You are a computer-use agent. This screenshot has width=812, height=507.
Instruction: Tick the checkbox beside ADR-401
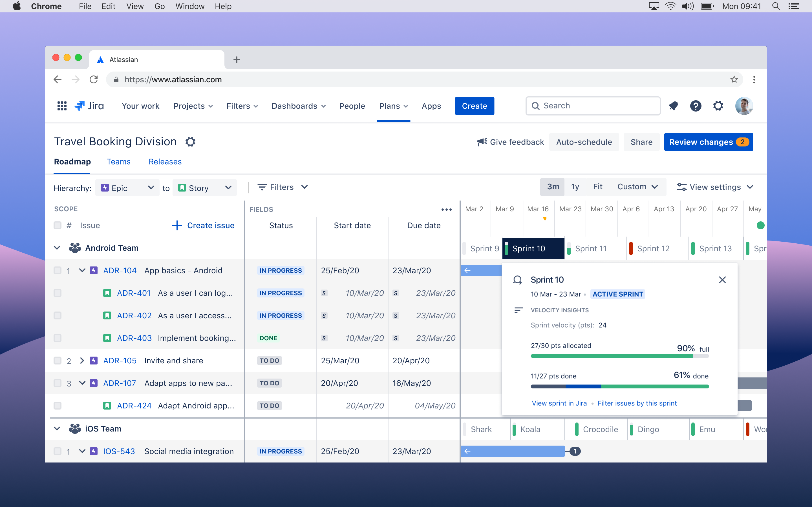pos(58,293)
